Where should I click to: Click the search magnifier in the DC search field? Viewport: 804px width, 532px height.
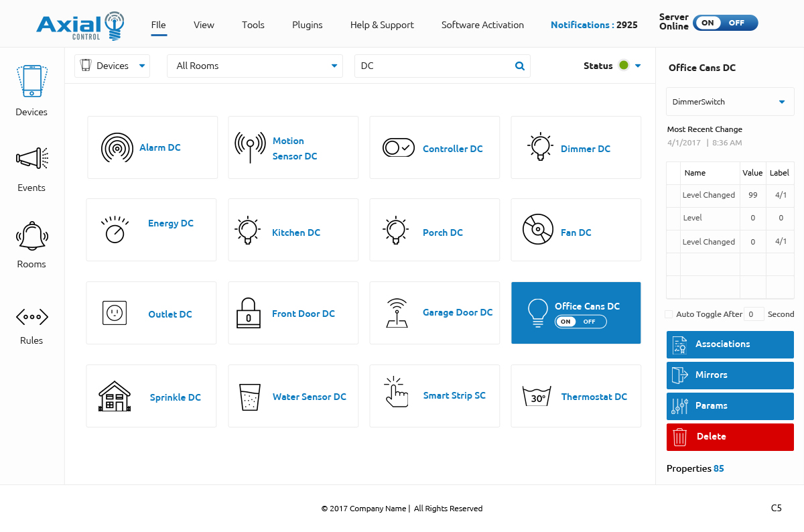tap(519, 66)
